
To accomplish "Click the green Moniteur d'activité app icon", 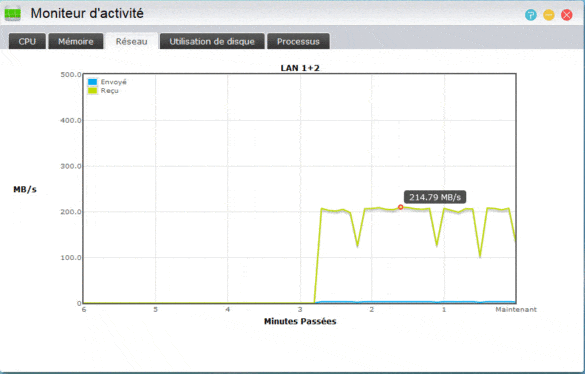I will pyautogui.click(x=13, y=14).
